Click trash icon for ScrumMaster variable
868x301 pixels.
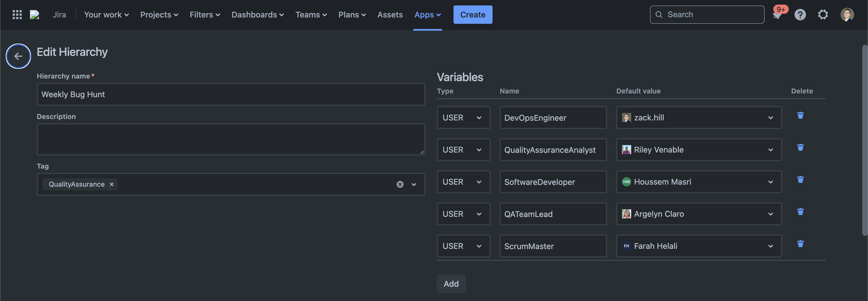[800, 244]
